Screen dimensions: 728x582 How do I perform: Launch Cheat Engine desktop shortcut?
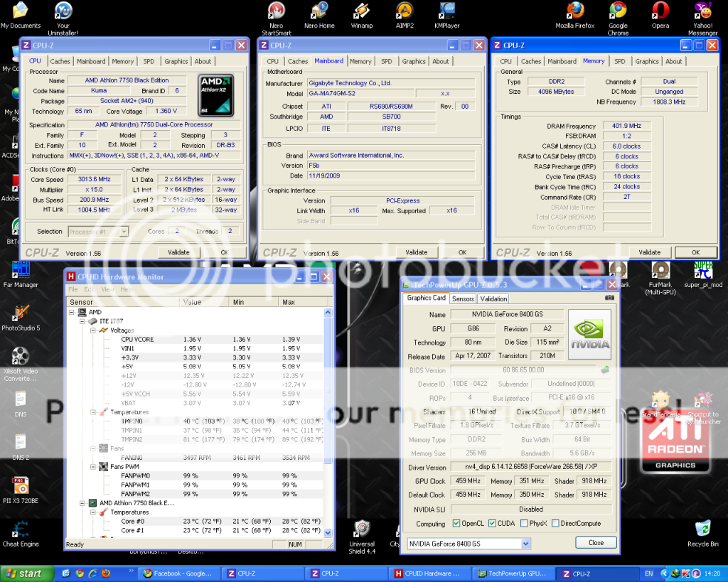pos(21,534)
